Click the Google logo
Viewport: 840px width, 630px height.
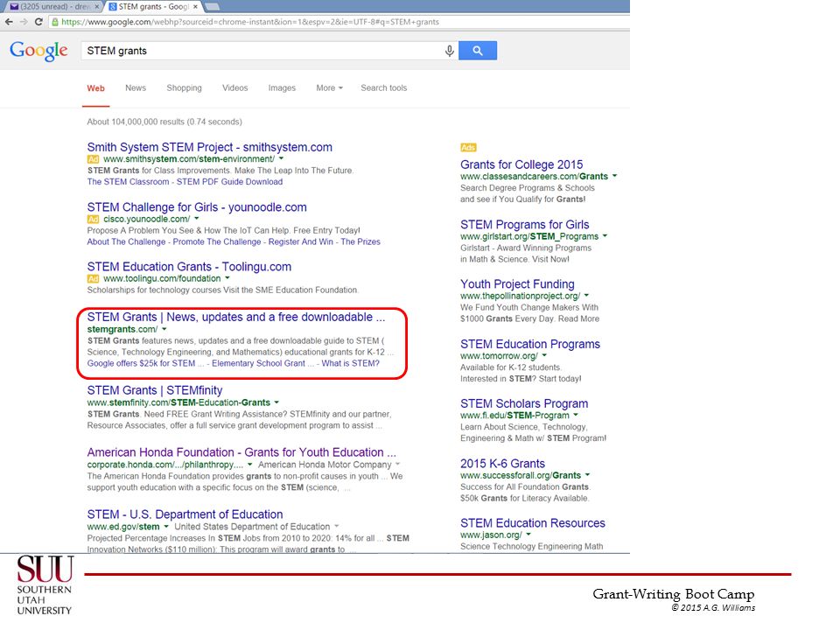pyautogui.click(x=38, y=51)
